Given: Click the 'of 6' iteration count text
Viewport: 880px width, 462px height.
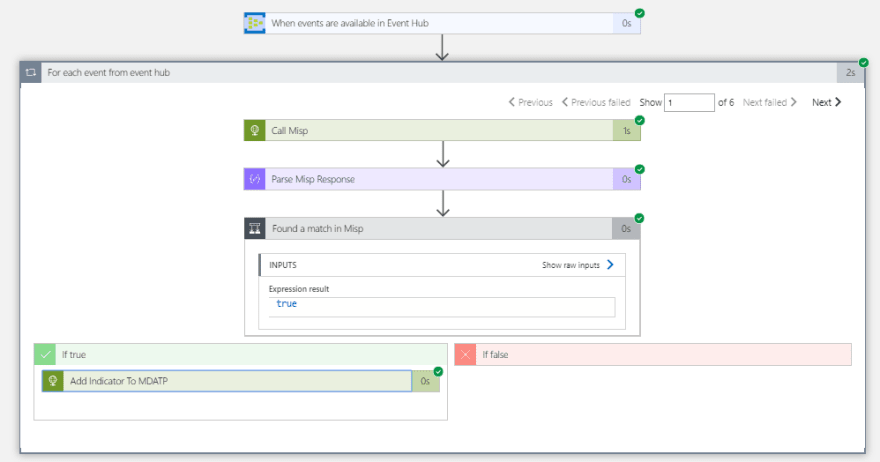Looking at the screenshot, I should [726, 102].
